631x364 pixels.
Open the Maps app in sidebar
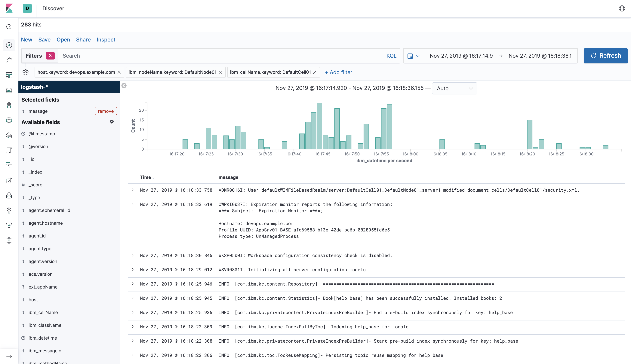click(9, 105)
